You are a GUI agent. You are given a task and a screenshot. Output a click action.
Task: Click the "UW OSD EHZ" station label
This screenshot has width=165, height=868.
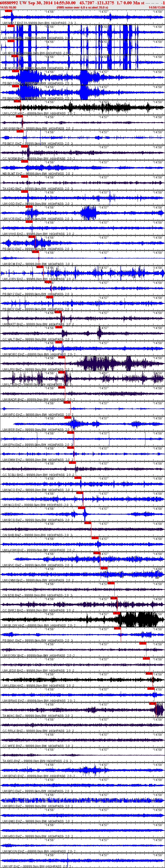[13, 204]
